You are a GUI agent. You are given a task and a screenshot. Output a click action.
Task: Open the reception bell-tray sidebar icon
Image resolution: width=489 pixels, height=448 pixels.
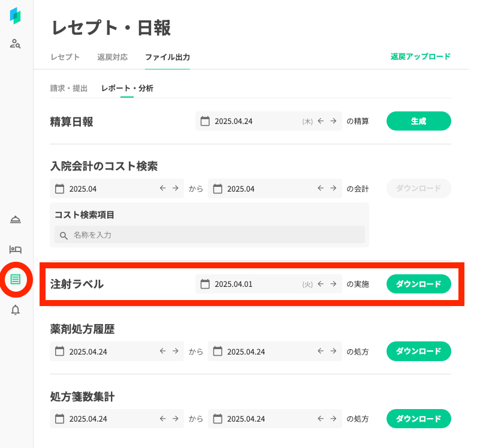point(16,220)
